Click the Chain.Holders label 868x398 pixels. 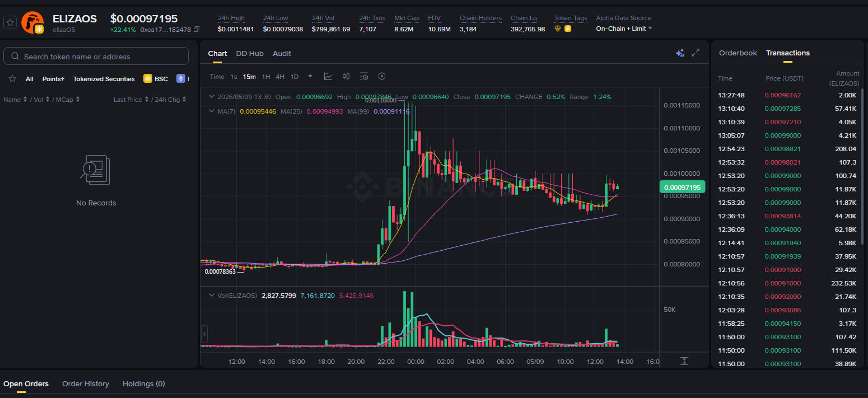[480, 18]
